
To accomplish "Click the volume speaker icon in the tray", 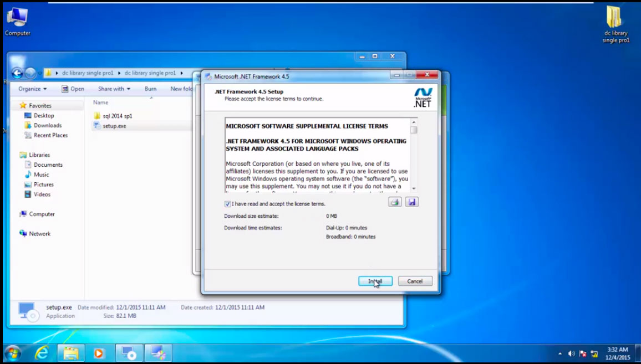I will (572, 354).
